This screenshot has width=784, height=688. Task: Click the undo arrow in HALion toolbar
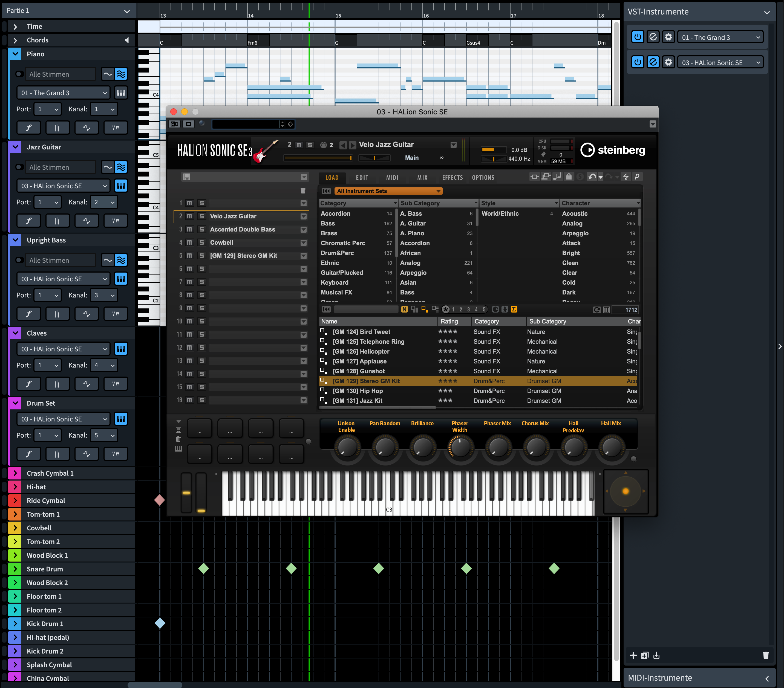592,177
